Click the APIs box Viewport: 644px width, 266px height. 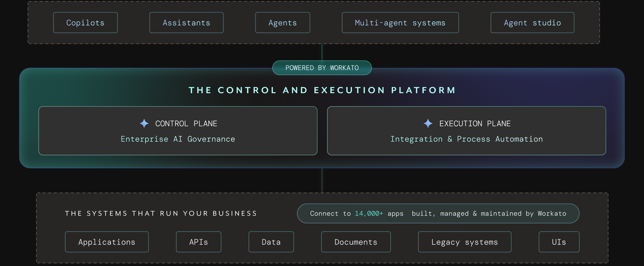[x=199, y=242]
